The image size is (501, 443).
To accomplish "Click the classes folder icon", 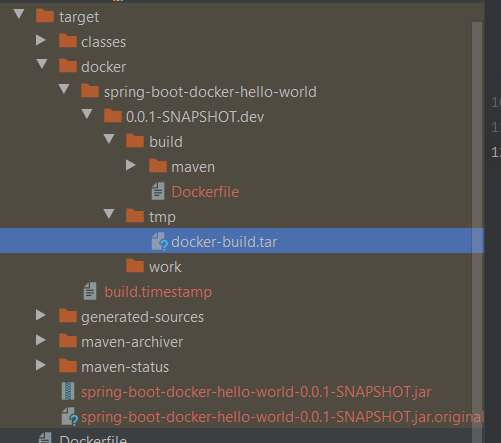I will 68,41.
